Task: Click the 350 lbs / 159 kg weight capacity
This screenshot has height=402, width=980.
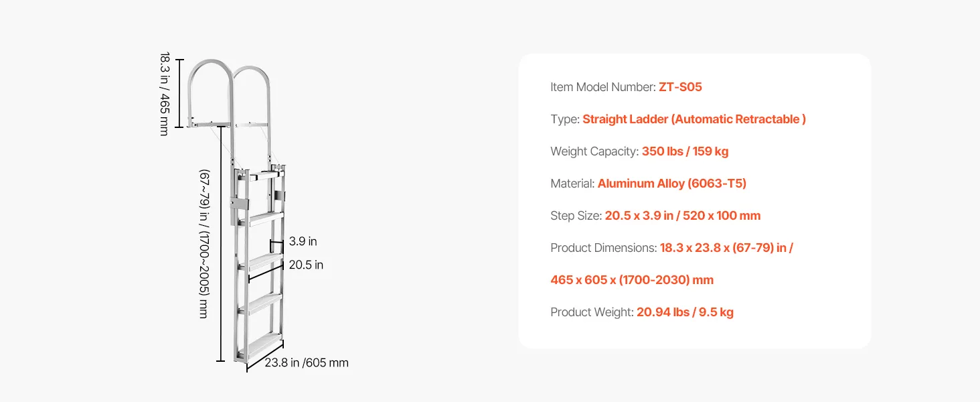Action: (x=685, y=151)
